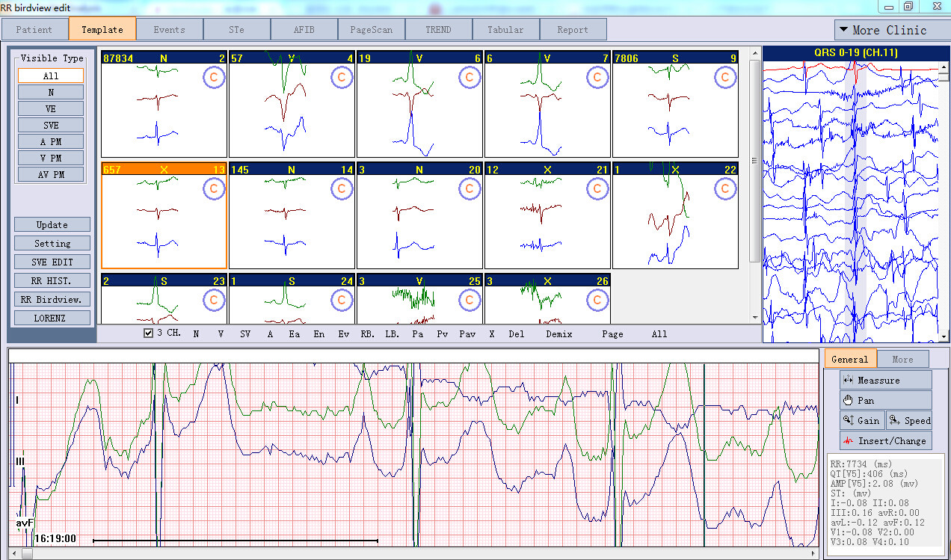Toggle the 3 CH. checkbox

(148, 333)
